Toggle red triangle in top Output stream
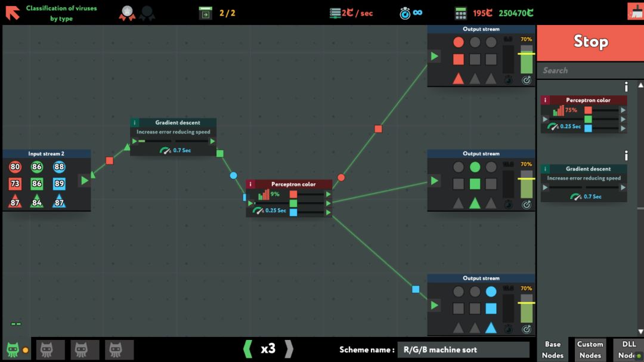 coord(459,78)
